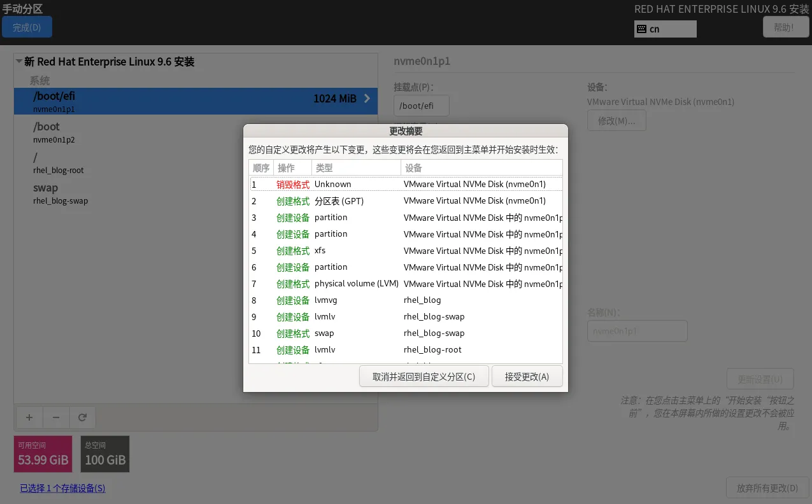Select row 2 创建格式 分区表 (GPT)
Image resolution: width=812 pixels, height=504 pixels.
[406, 200]
